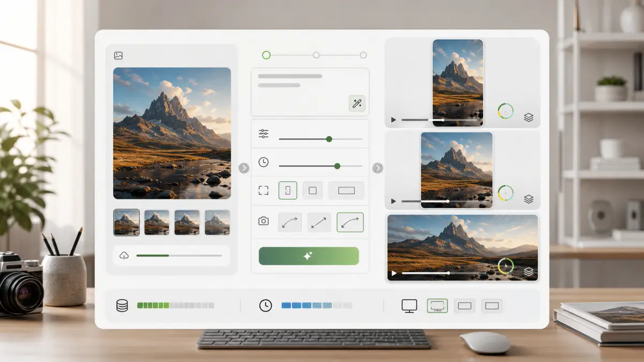Screen dimensions: 644x362
Task: Click the blue time usage meter
Action: point(317,306)
